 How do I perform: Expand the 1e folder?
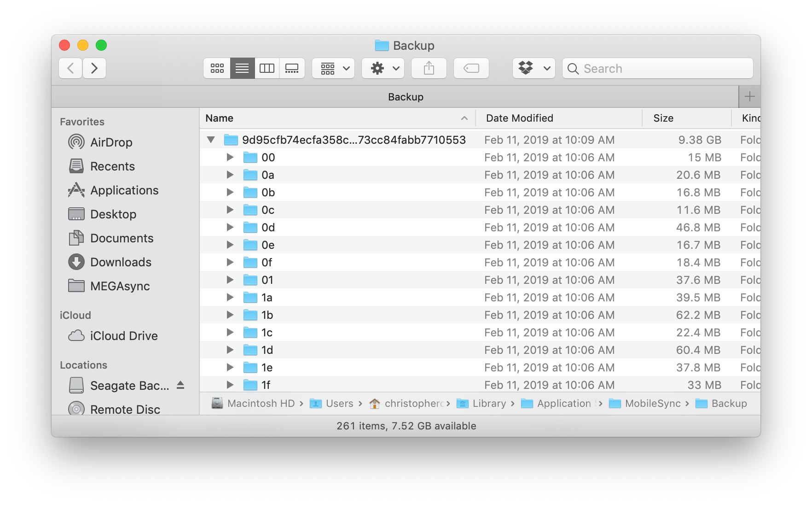[230, 367]
